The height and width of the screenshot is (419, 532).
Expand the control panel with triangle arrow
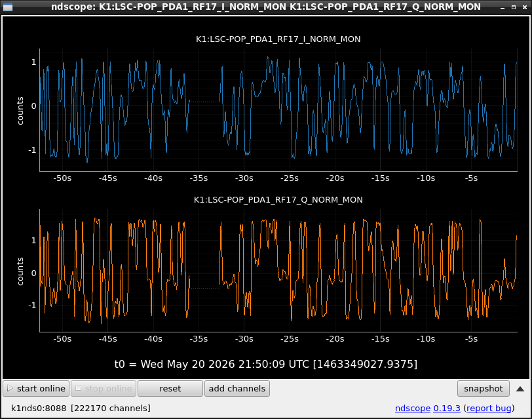coord(520,389)
